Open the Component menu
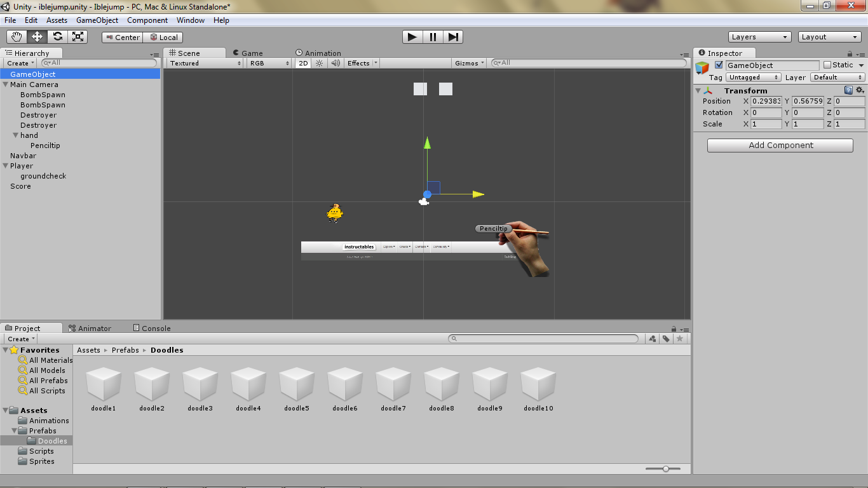Screen dimensions: 868x488 pos(147,20)
